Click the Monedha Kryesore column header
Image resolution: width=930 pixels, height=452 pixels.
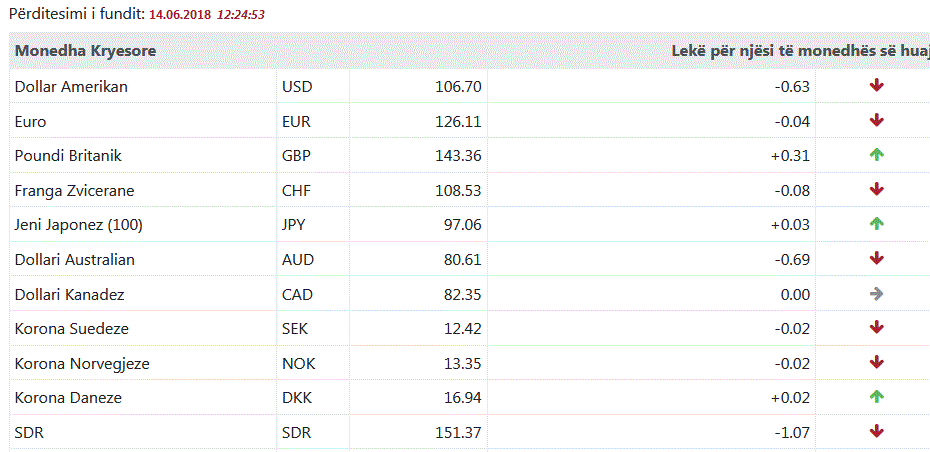pyautogui.click(x=85, y=51)
